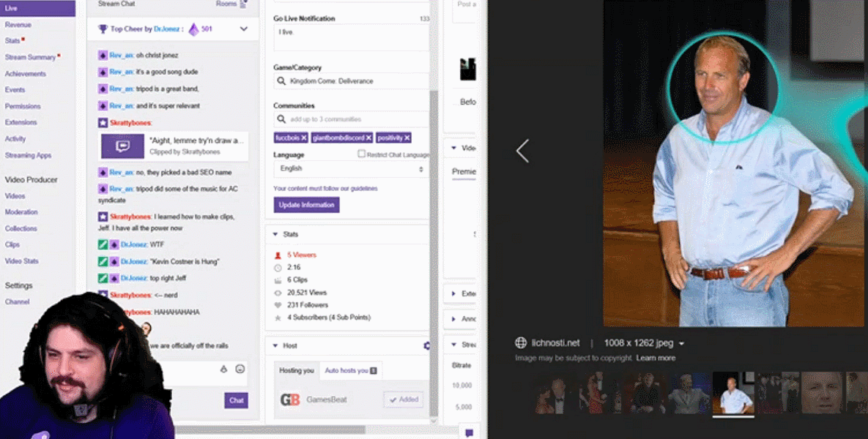
Task: Toggle Restrict Chat Language checkbox
Action: [x=361, y=154]
